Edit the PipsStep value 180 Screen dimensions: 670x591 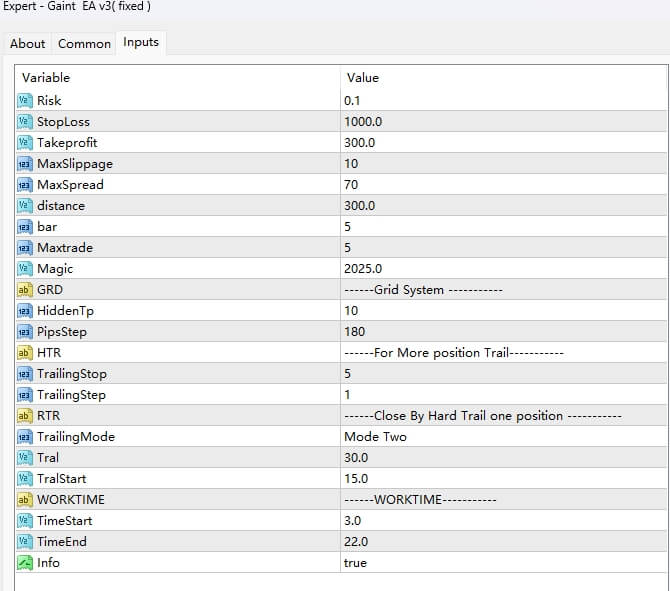point(354,331)
